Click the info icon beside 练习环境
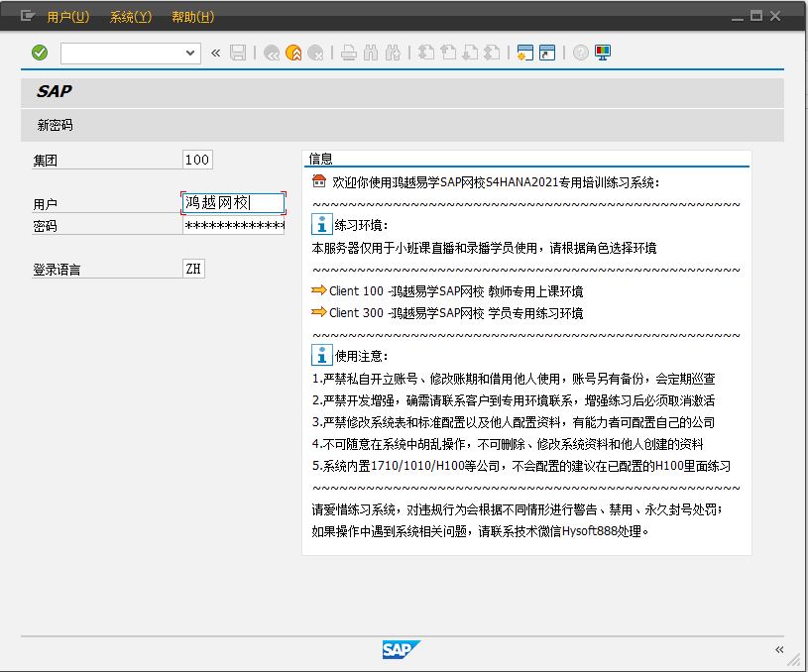 (x=322, y=225)
